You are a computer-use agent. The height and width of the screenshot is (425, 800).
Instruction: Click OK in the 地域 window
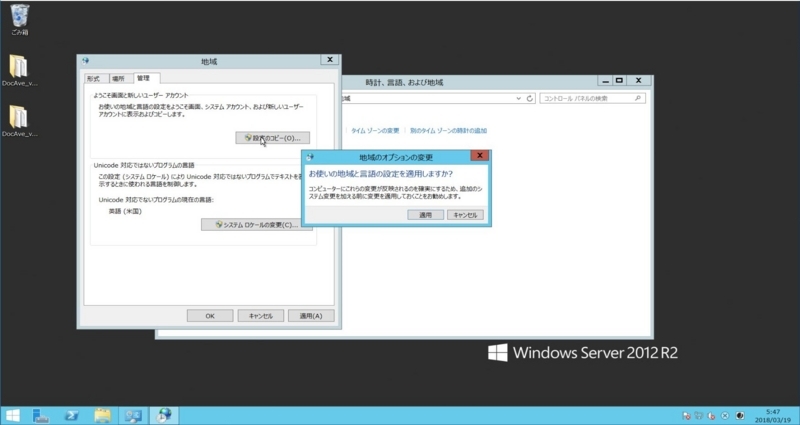tap(210, 316)
